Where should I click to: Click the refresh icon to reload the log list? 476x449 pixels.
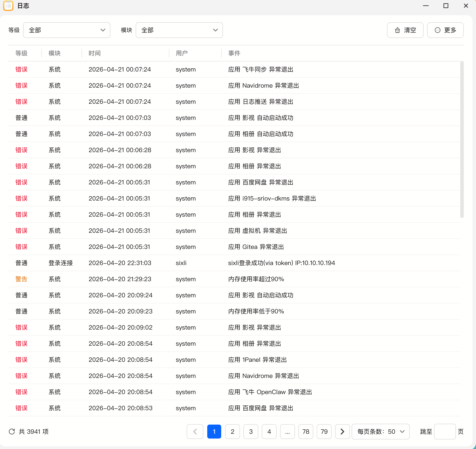(x=12, y=432)
